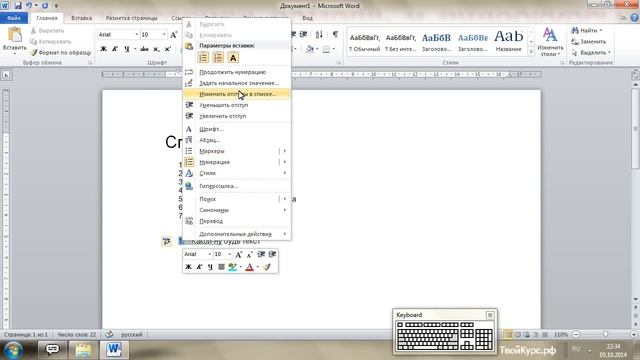Toggle underline Ч in the ribbon
Screen dimensions: 640x360
pos(127,49)
